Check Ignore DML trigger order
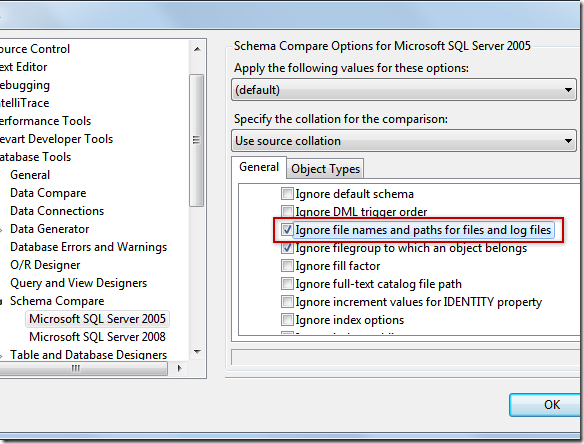 point(287,212)
